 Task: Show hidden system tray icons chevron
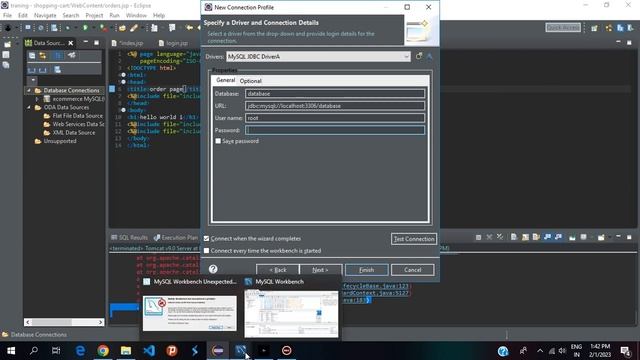[540, 350]
